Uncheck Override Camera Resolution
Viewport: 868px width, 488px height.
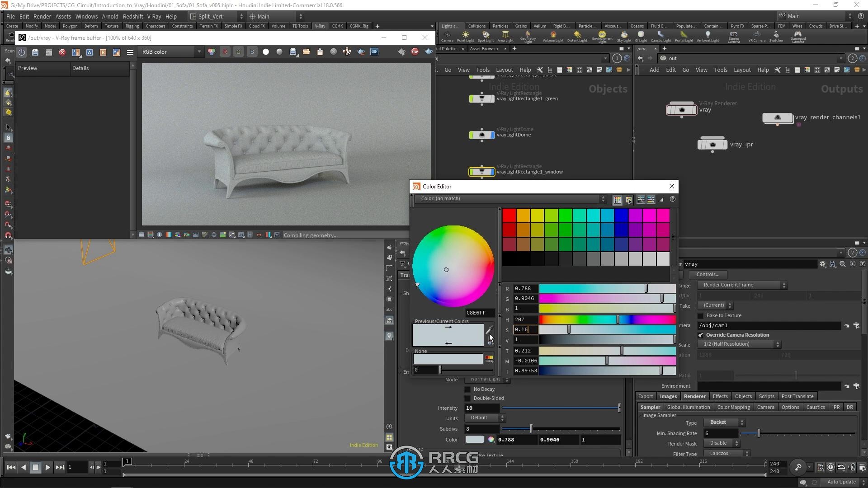pyautogui.click(x=701, y=335)
